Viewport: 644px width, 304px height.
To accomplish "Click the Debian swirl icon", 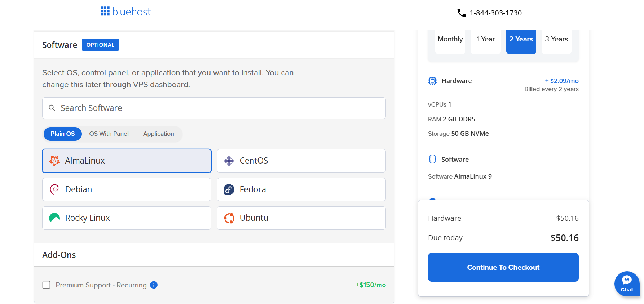I will [x=54, y=189].
